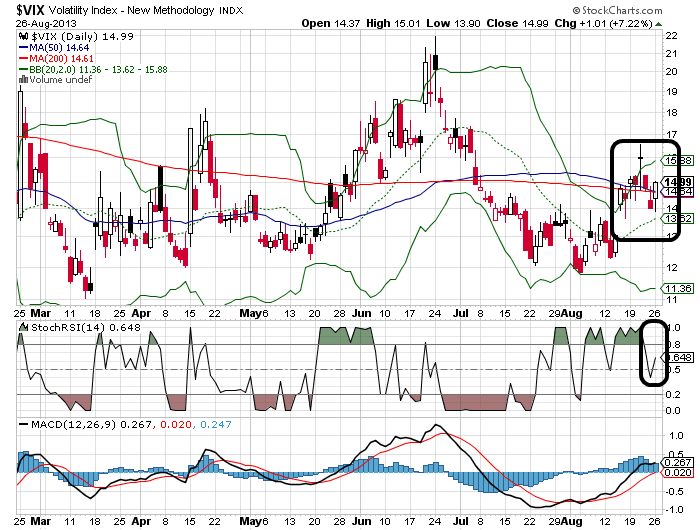Click the Chg +1.01 (+7.22%) text

(604, 23)
